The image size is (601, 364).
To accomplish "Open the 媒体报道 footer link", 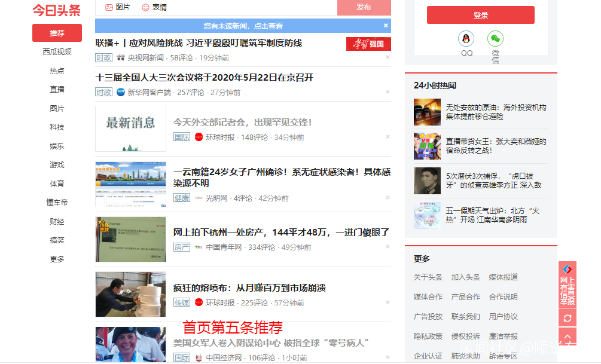I will click(503, 277).
